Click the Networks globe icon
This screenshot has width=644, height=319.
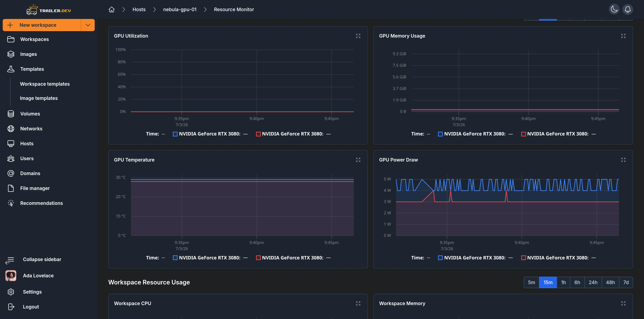11,129
